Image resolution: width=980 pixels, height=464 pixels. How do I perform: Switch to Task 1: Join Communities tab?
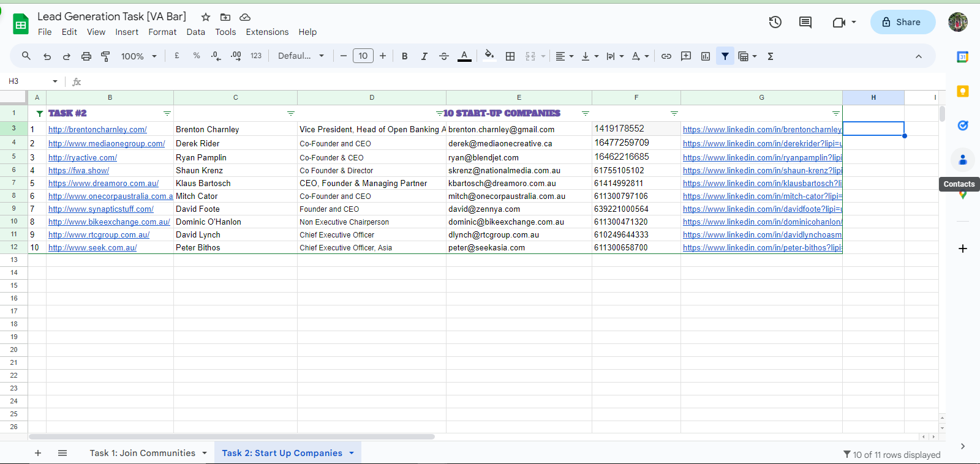click(142, 453)
